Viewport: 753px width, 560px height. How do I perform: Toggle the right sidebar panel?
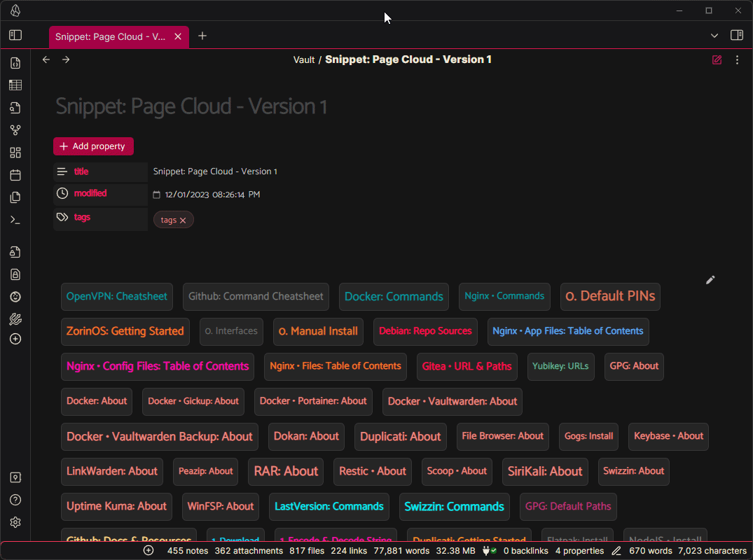736,35
